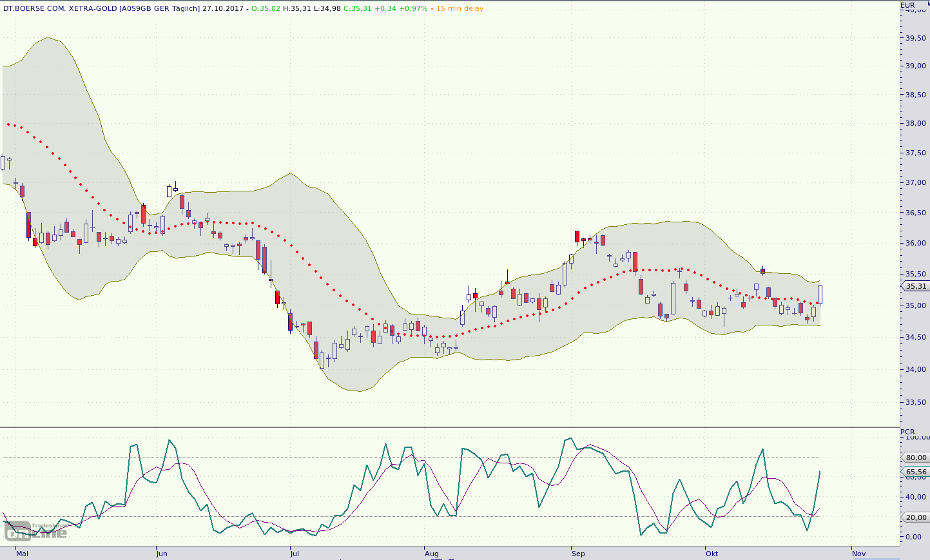This screenshot has width=930, height=560.
Task: Select the 36,50 price axis label
Action: point(916,213)
